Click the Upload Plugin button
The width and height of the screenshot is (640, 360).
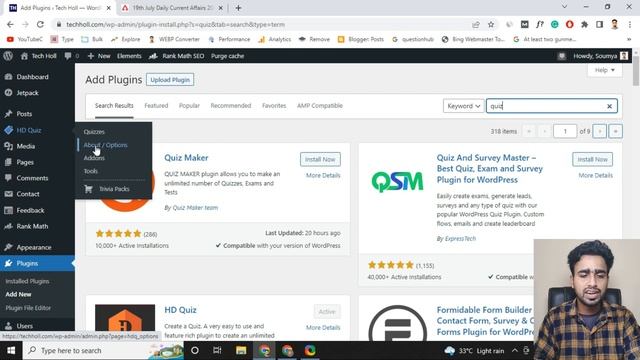[x=170, y=80]
